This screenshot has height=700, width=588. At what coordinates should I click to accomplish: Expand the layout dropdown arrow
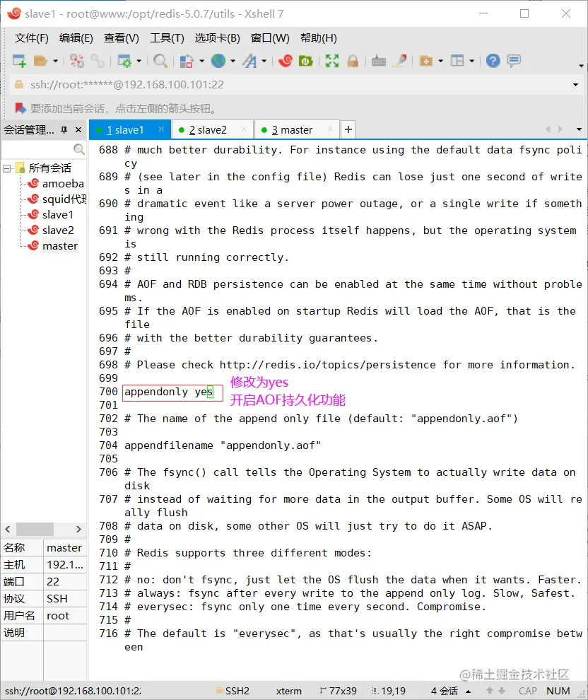(472, 61)
